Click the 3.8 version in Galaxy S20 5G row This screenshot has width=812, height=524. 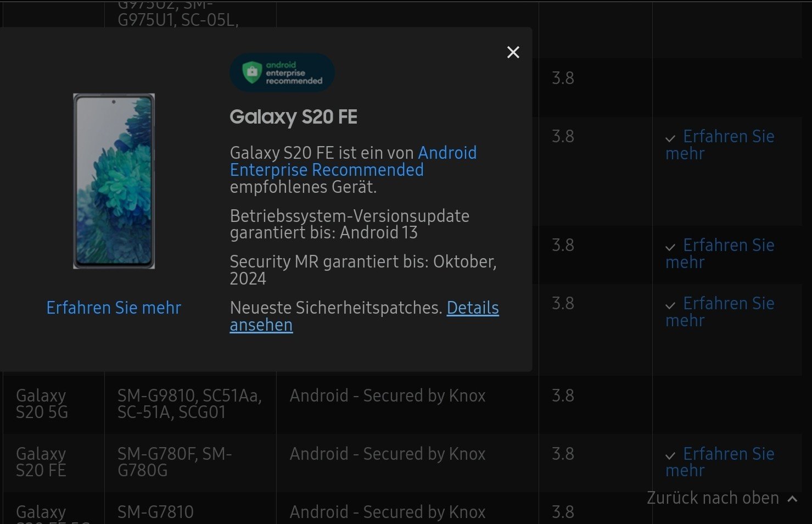pos(563,395)
